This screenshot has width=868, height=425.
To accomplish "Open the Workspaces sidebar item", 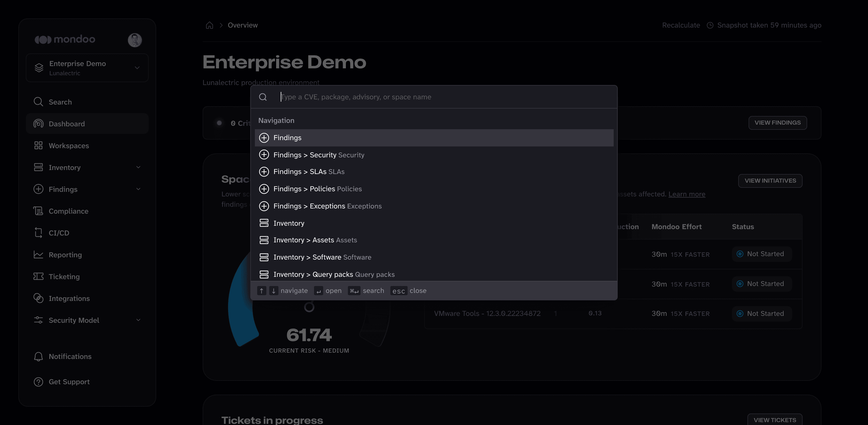I will 87,146.
